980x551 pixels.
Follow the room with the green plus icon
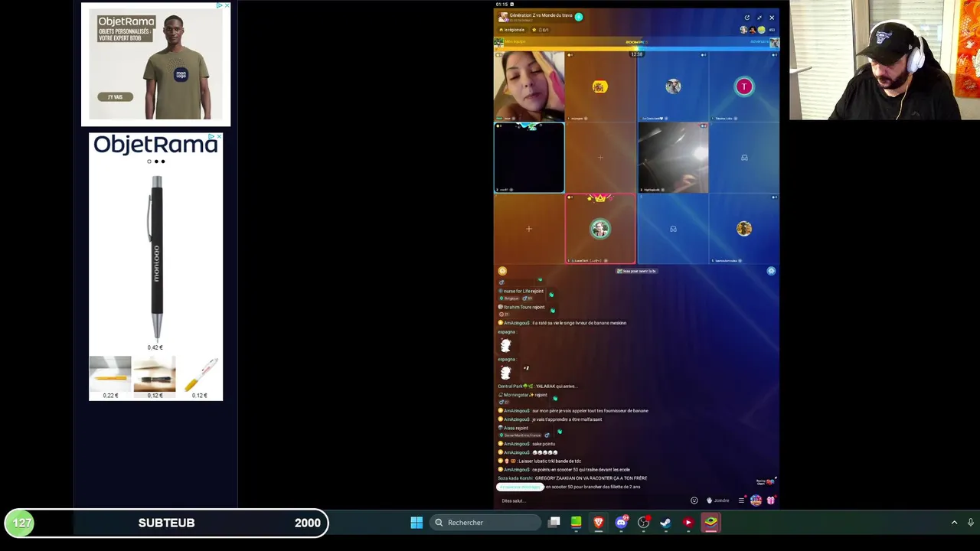pos(579,17)
